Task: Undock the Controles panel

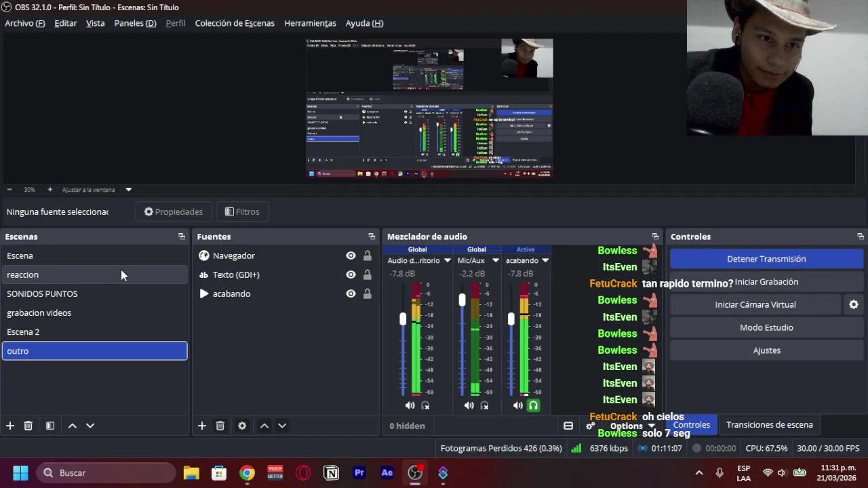Action: pyautogui.click(x=861, y=237)
